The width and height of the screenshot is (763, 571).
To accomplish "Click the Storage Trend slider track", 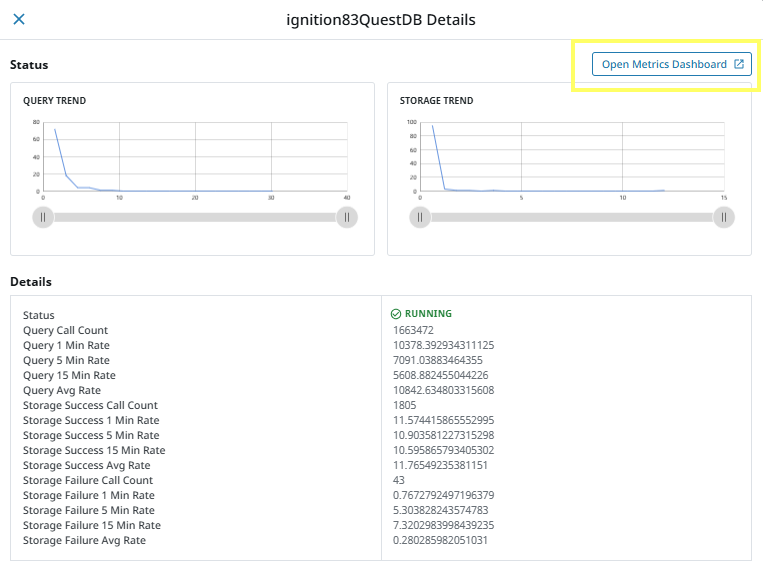I will click(x=572, y=217).
